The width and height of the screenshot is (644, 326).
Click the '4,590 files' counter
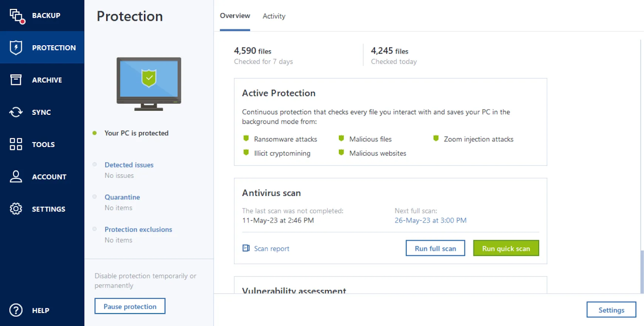(x=253, y=51)
